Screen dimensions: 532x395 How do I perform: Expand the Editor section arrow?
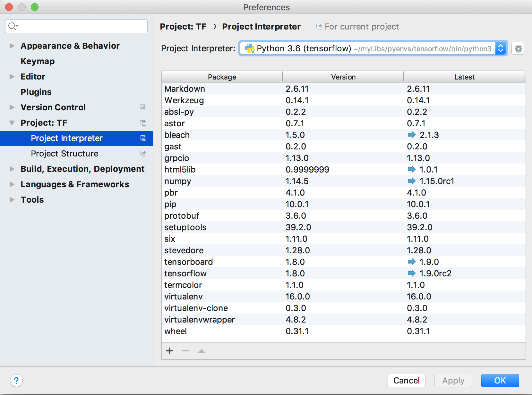tap(12, 77)
